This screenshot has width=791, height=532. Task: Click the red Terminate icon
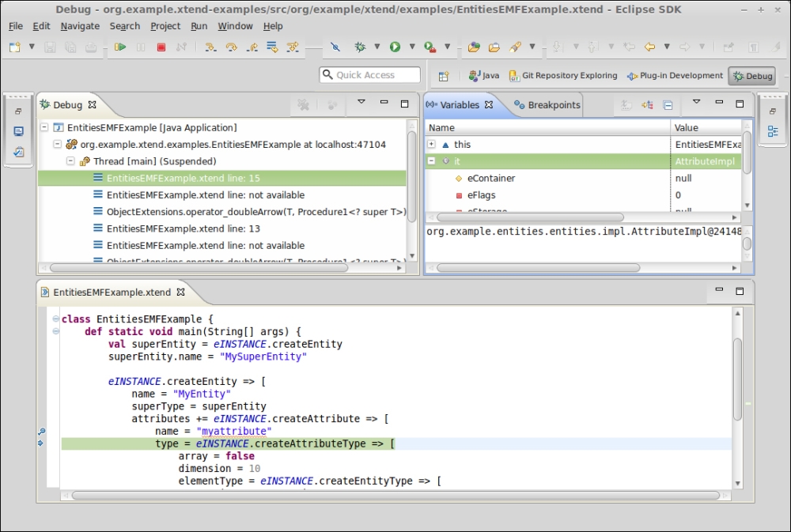pyautogui.click(x=161, y=47)
